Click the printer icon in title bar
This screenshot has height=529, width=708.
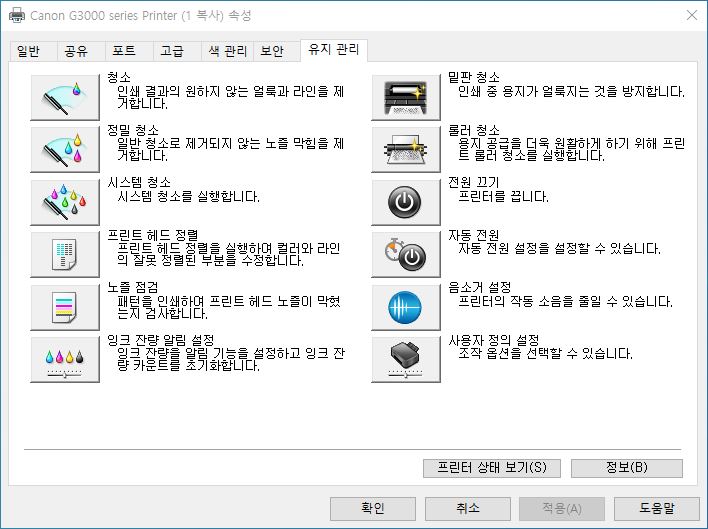(x=17, y=15)
